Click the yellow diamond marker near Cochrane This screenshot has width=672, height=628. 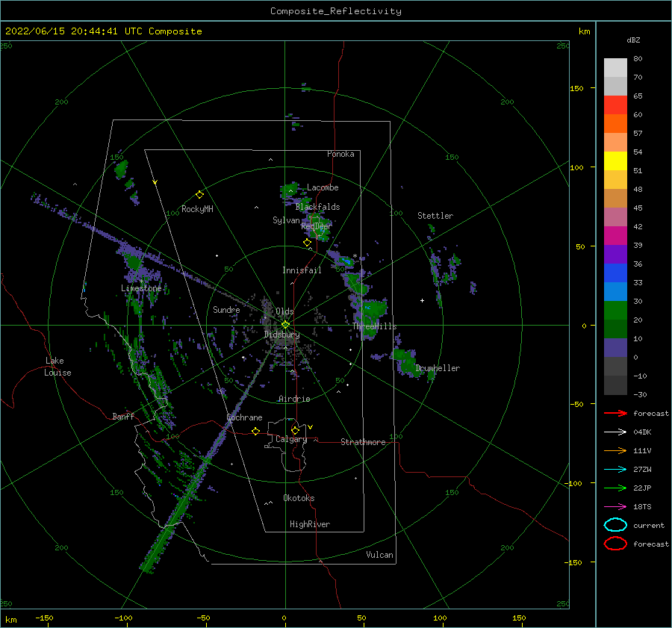click(x=255, y=431)
